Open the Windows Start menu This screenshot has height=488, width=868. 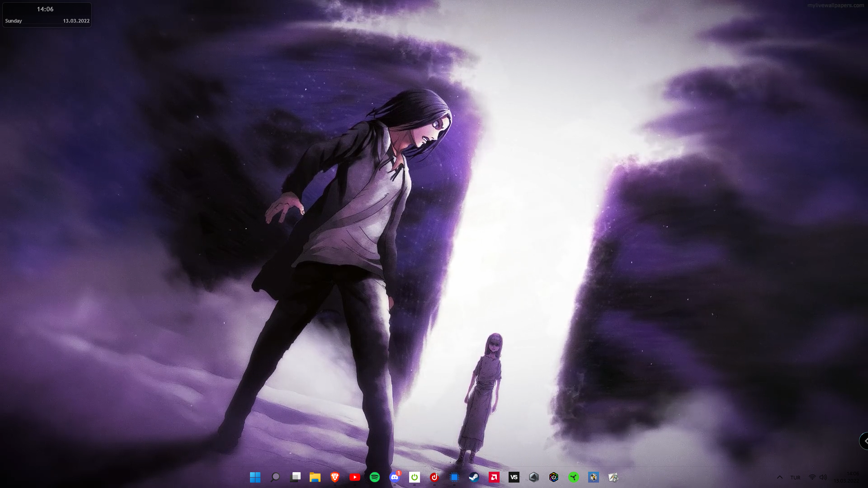255,477
